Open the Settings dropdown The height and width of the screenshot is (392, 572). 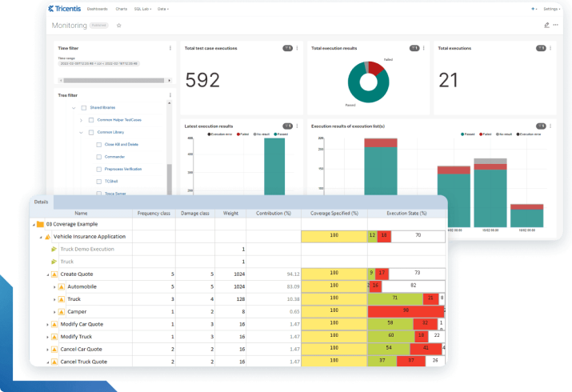coord(552,9)
